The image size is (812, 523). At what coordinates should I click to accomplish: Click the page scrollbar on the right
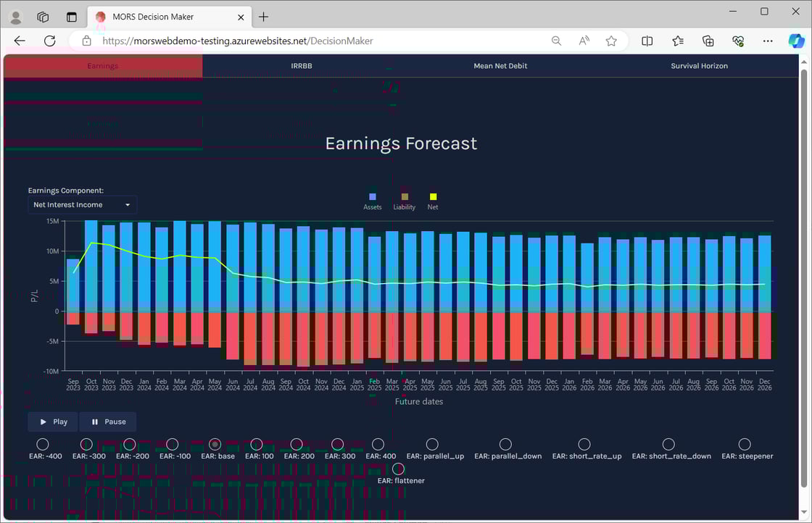(806, 217)
